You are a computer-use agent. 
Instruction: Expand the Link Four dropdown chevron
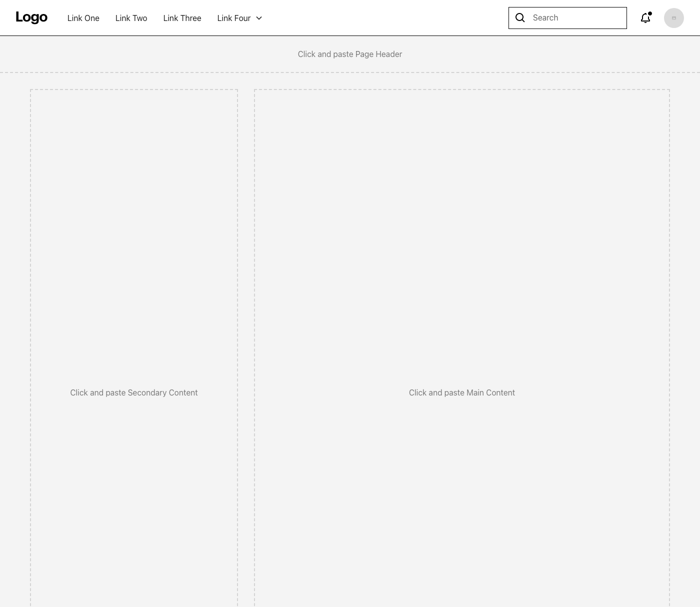pos(259,18)
